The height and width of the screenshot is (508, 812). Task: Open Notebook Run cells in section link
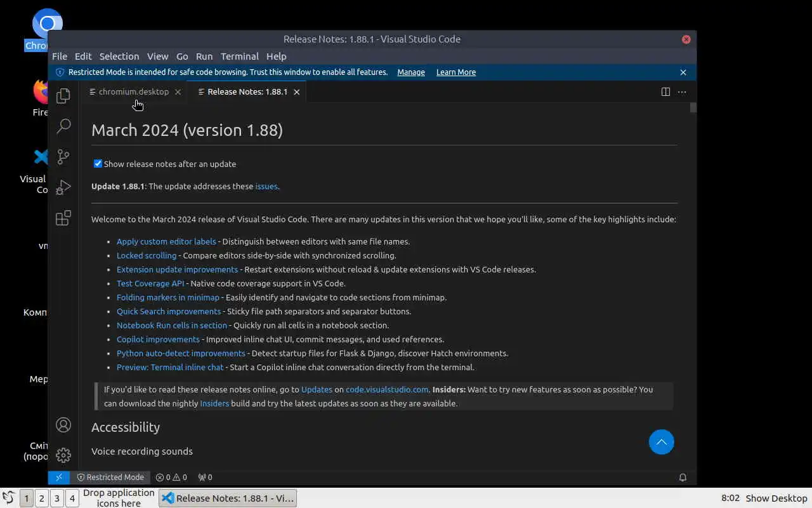[x=172, y=325]
